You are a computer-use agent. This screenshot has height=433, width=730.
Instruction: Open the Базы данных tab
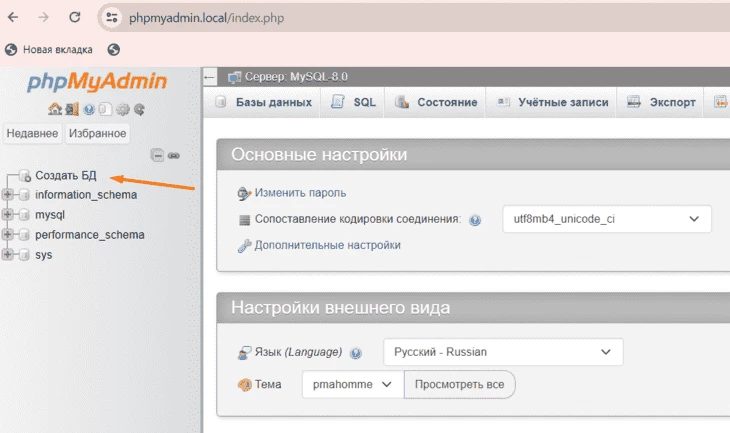click(264, 102)
